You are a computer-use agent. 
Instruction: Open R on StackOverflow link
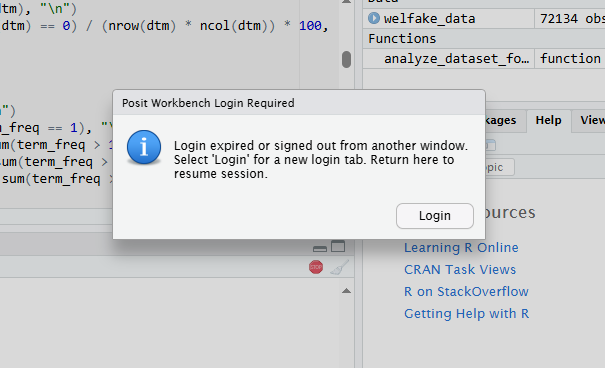[466, 292]
